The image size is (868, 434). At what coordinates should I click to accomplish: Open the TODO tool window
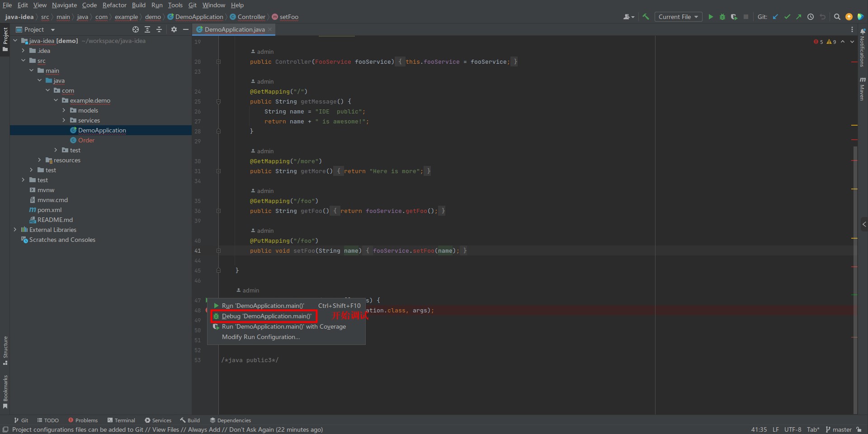pos(48,420)
